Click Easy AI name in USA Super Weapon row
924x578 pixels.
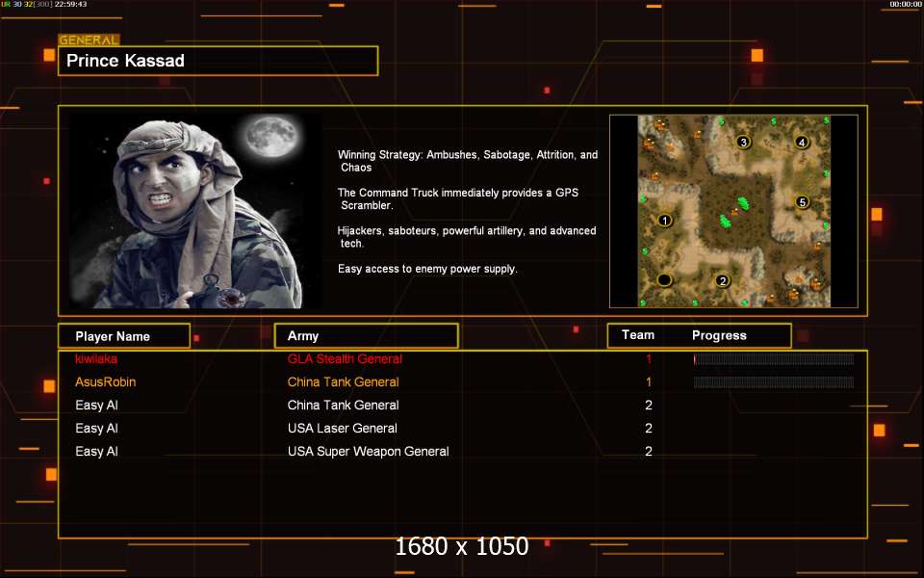(96, 451)
